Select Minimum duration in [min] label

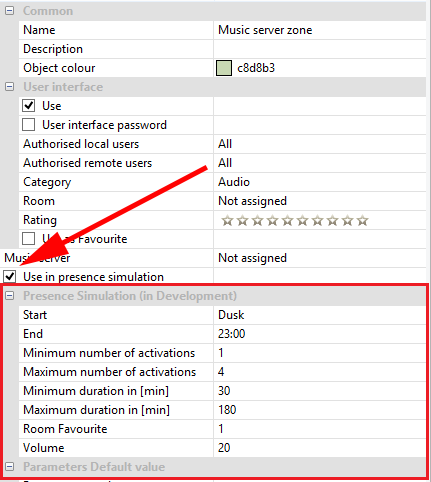click(x=96, y=391)
